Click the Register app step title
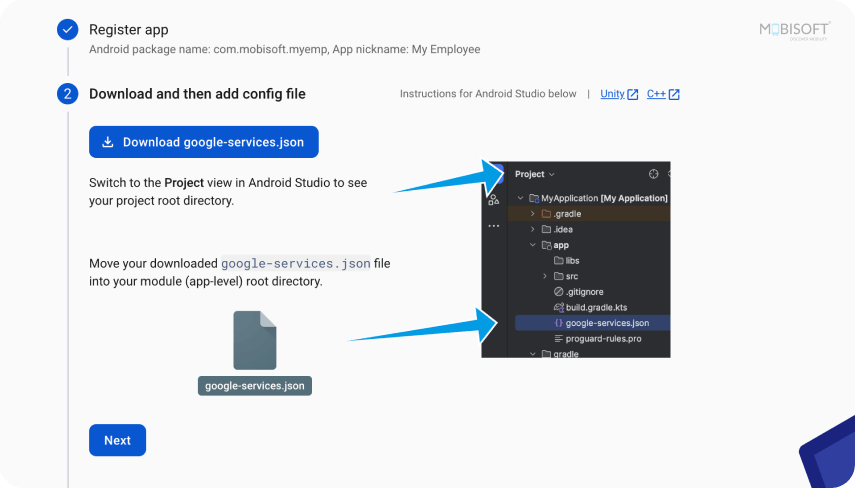The height and width of the screenshot is (488, 855). click(x=129, y=29)
